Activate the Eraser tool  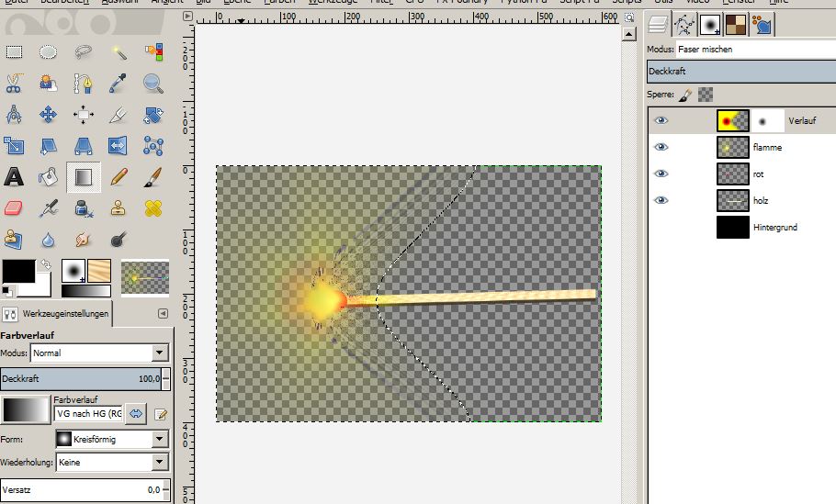click(14, 208)
